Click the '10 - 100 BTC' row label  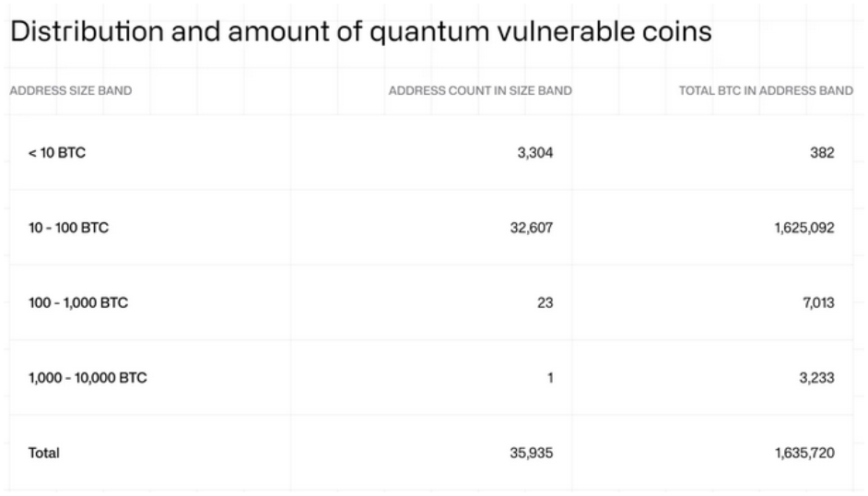coord(68,228)
